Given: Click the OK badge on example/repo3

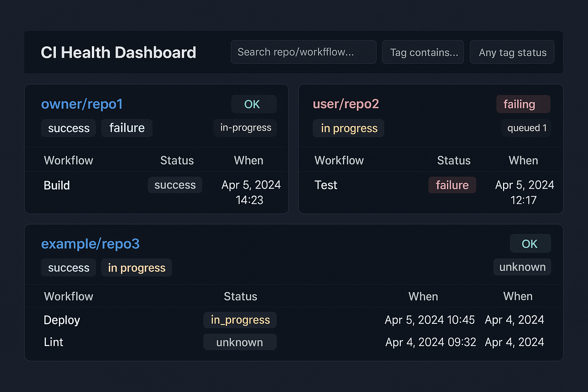Looking at the screenshot, I should (530, 243).
